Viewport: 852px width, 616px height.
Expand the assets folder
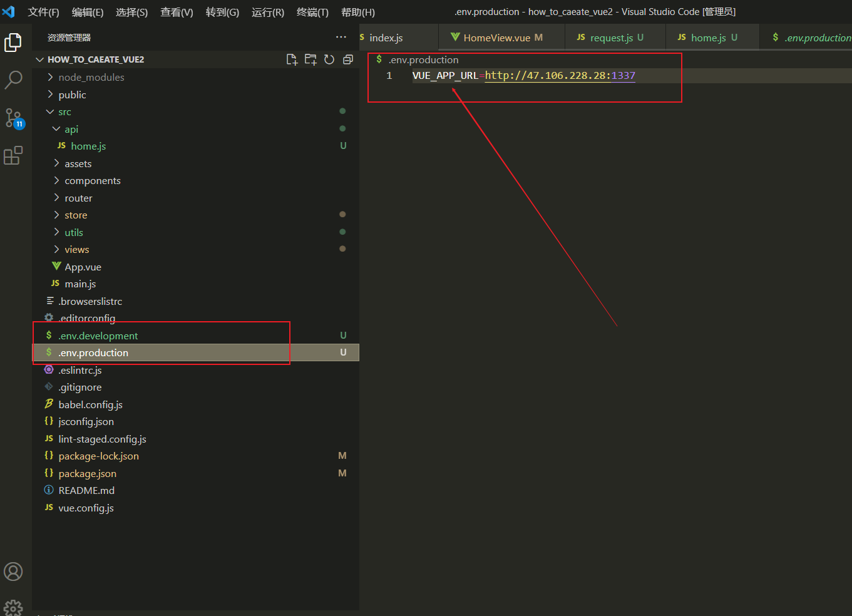(196, 163)
